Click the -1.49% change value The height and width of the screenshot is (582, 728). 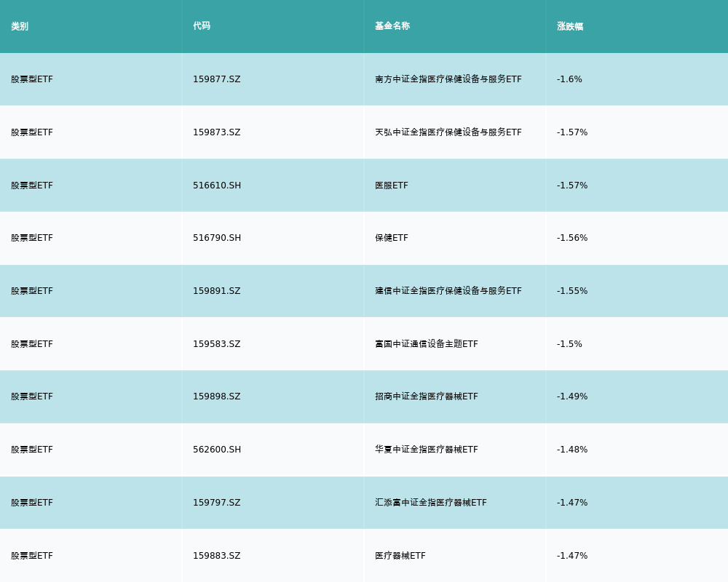572,396
